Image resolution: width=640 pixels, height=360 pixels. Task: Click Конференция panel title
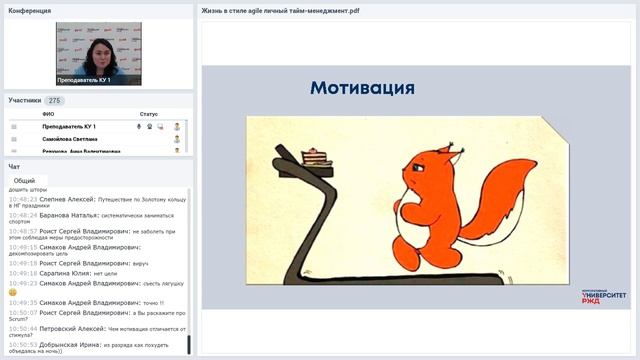[x=30, y=11]
